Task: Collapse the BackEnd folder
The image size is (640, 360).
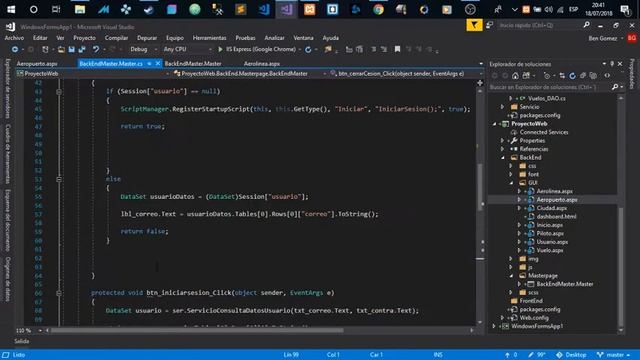Action: [502, 158]
